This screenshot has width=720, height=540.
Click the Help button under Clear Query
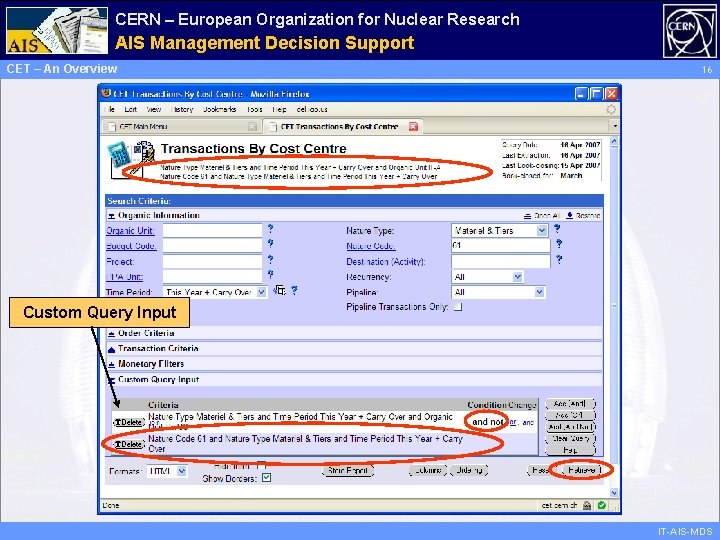pos(570,450)
